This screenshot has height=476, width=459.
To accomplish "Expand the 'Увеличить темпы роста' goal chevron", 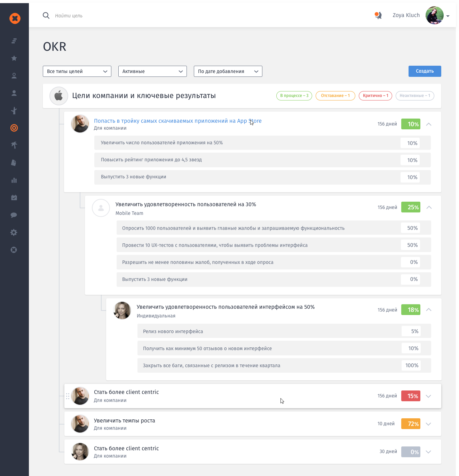I will pyautogui.click(x=429, y=424).
